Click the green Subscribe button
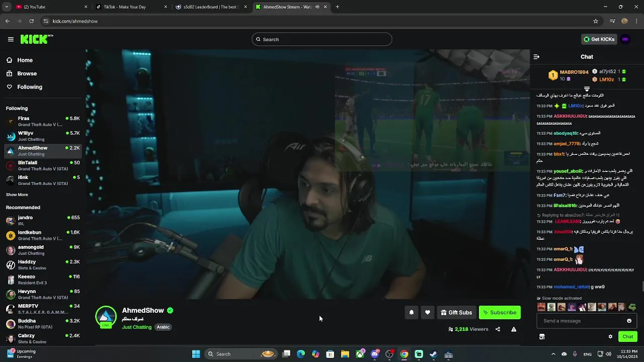Image resolution: width=644 pixels, height=362 pixels. 500,312
